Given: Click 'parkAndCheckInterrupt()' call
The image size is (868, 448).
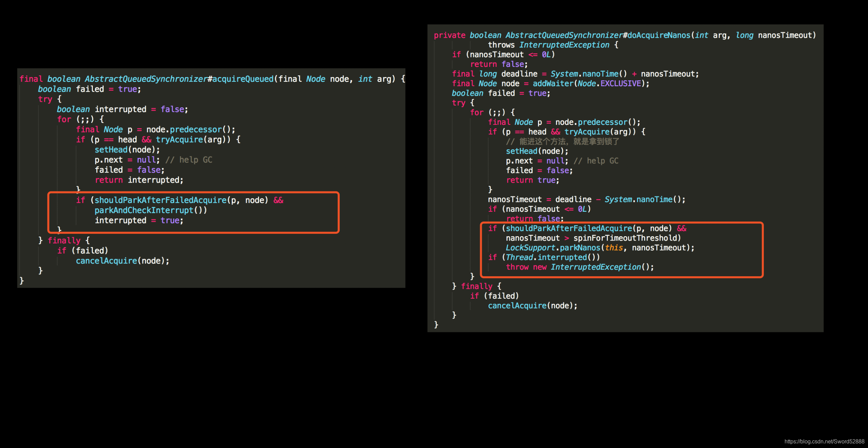Looking at the screenshot, I should point(151,210).
